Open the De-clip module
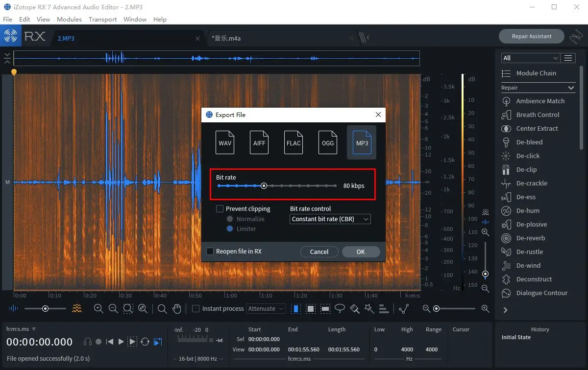This screenshot has width=588, height=370. click(x=519, y=169)
